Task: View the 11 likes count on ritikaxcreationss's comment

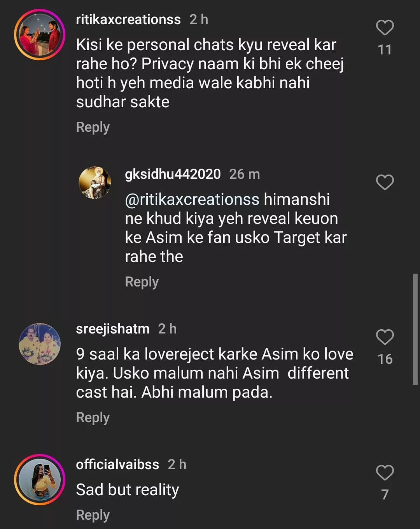Action: click(x=385, y=50)
